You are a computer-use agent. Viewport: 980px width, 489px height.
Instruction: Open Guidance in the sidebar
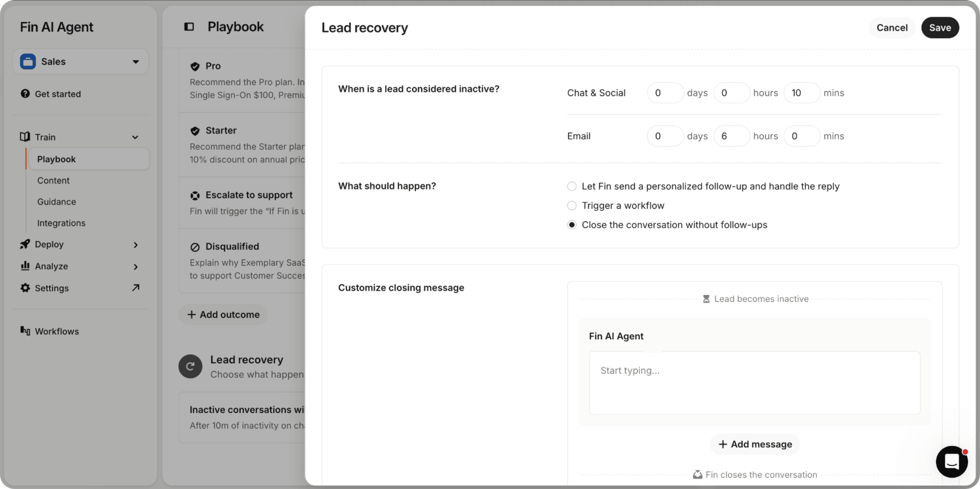(56, 202)
